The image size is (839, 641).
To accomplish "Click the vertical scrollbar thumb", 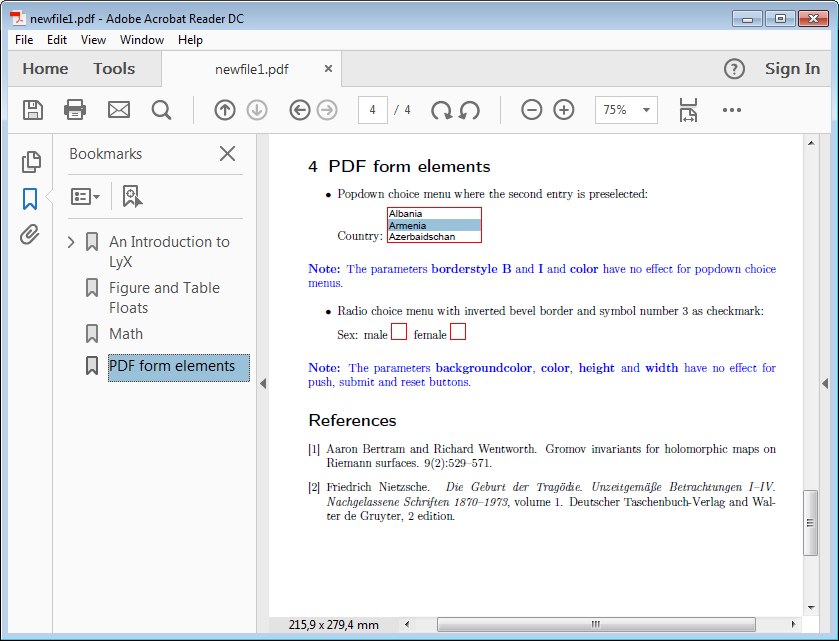I will (x=811, y=523).
